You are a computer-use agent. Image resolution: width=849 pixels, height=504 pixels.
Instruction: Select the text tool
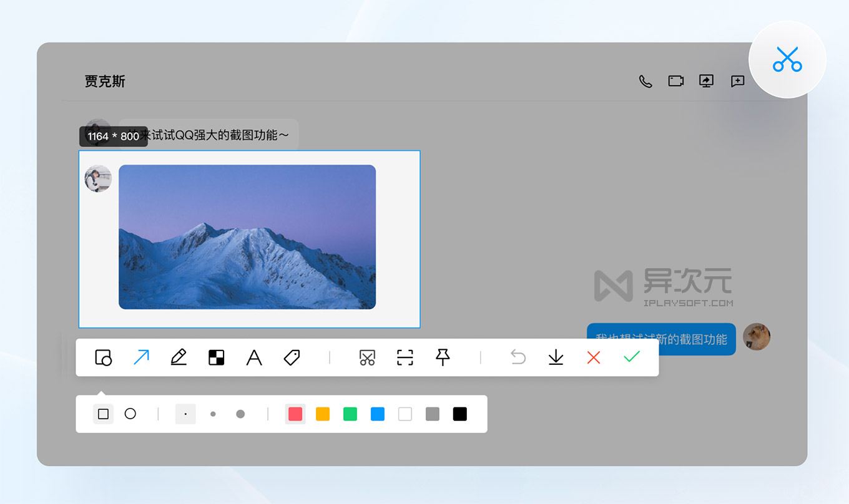click(254, 357)
